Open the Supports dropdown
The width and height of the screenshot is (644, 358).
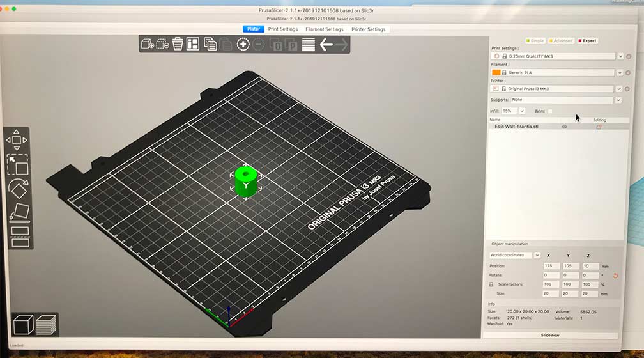coord(618,100)
